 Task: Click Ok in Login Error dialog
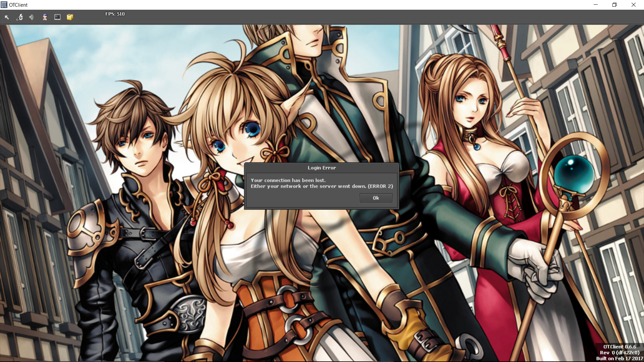(x=376, y=198)
